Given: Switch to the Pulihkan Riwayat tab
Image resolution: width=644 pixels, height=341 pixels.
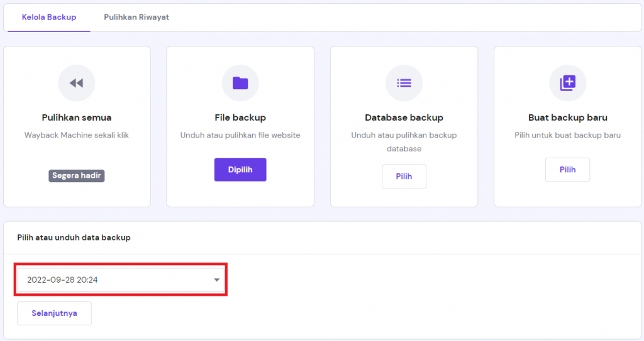Looking at the screenshot, I should [136, 18].
